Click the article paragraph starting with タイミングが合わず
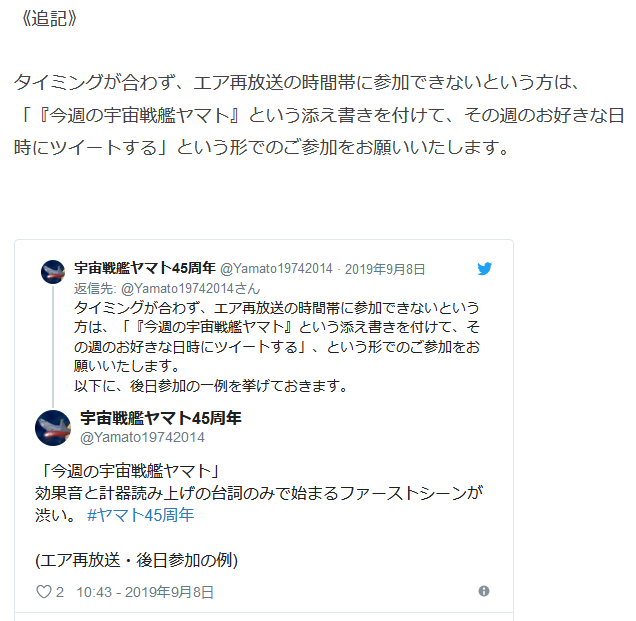The height and width of the screenshot is (621, 636). tap(319, 115)
